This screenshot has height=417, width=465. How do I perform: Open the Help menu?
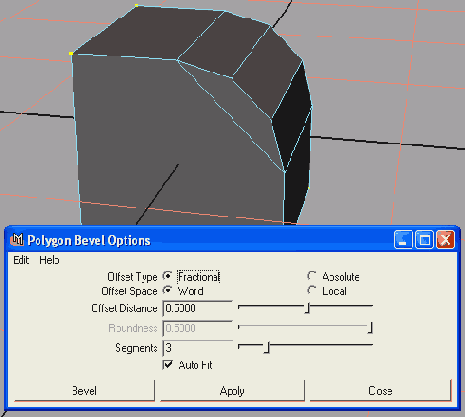click(x=49, y=260)
